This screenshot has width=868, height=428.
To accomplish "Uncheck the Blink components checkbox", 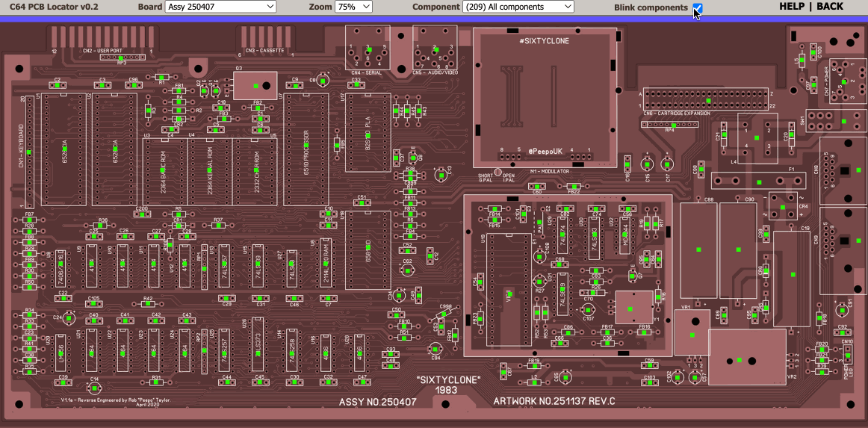I will pyautogui.click(x=697, y=7).
